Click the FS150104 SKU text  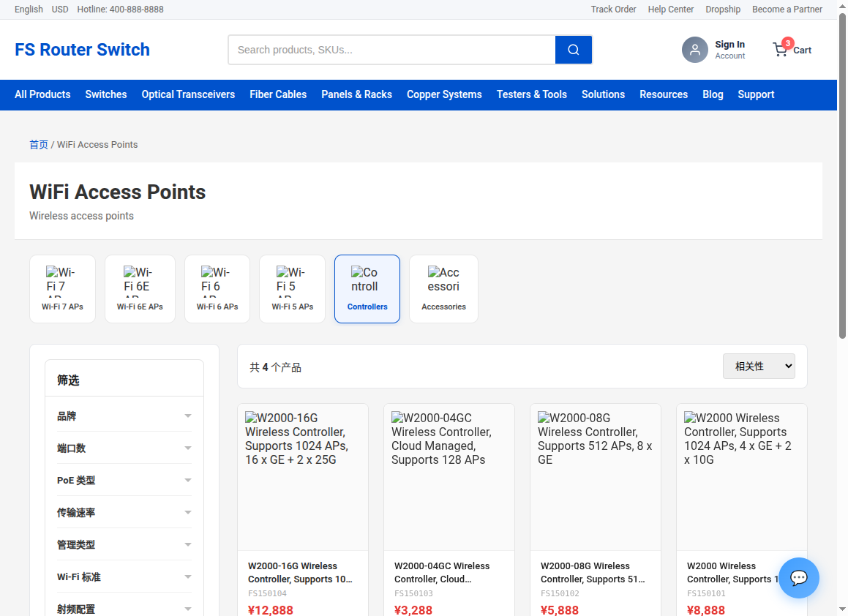[x=267, y=593]
